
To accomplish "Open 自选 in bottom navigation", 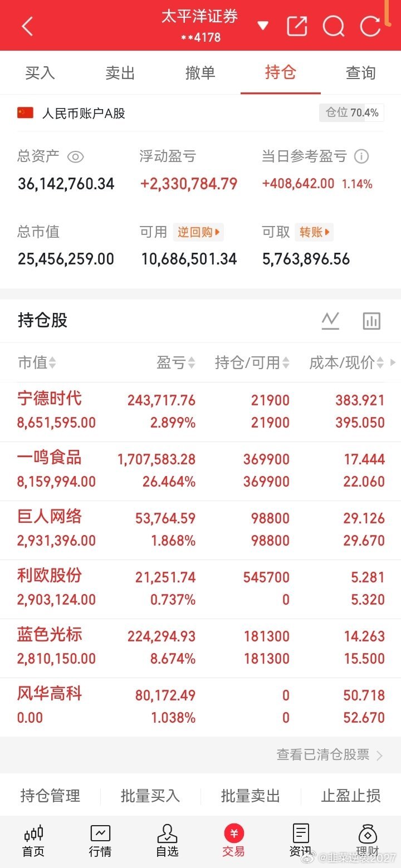I will click(x=167, y=841).
